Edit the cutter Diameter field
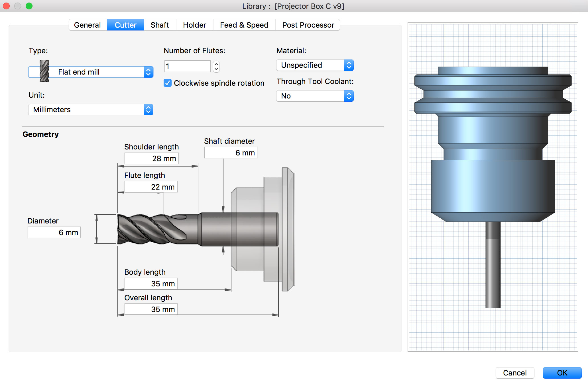The width and height of the screenshot is (588, 384). pos(54,232)
